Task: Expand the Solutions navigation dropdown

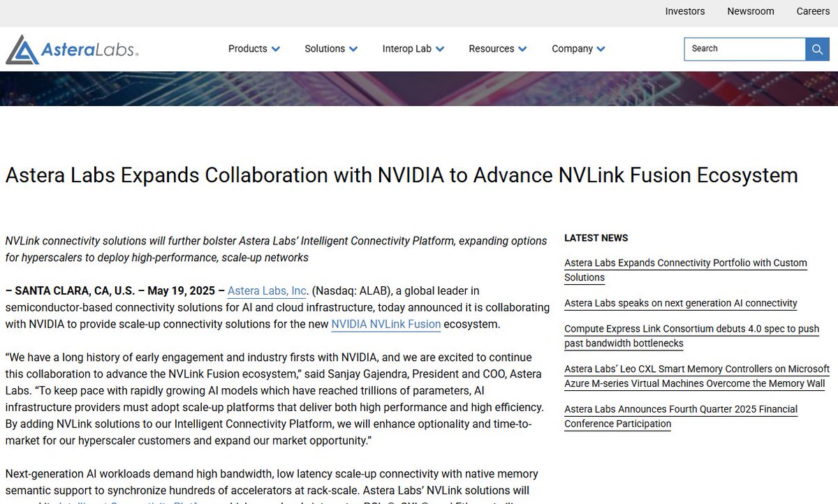Action: pos(330,49)
